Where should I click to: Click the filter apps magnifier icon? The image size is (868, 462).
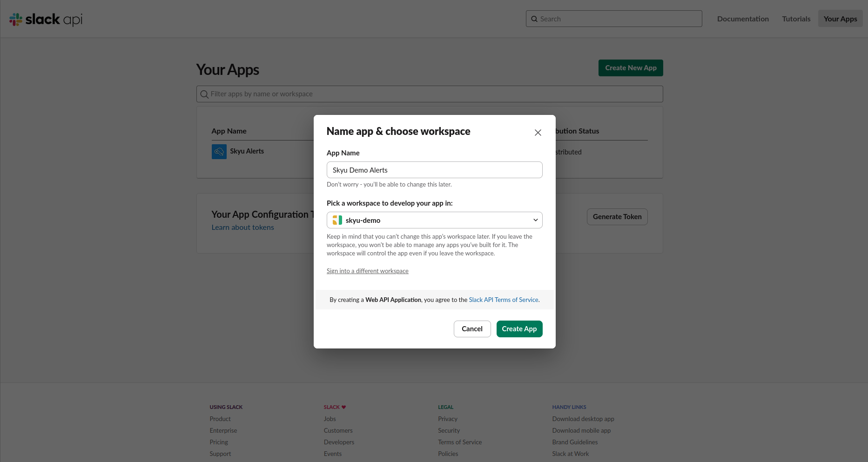click(x=204, y=94)
